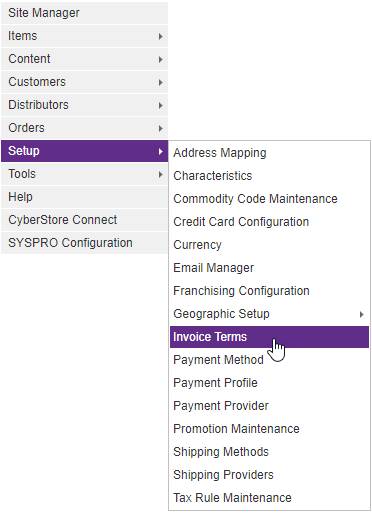Image resolution: width=372 pixels, height=514 pixels.
Task: Select Address Mapping from Setup submenu
Action: pyautogui.click(x=269, y=153)
